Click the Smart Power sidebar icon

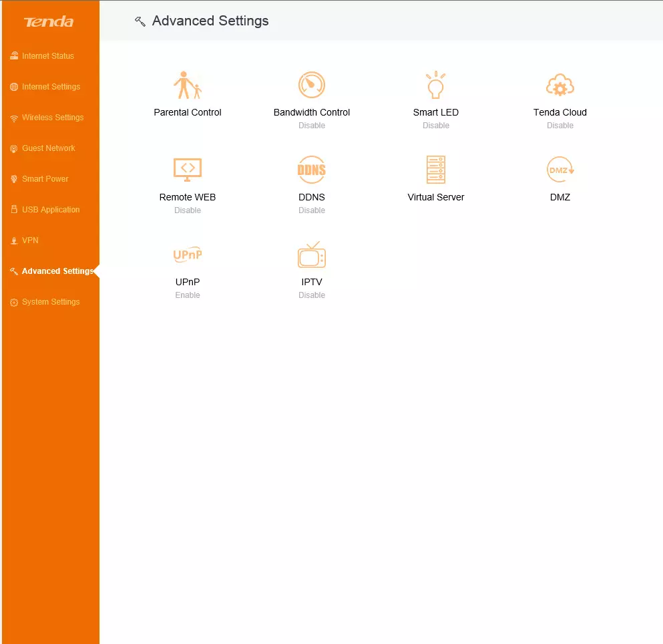pyautogui.click(x=14, y=179)
